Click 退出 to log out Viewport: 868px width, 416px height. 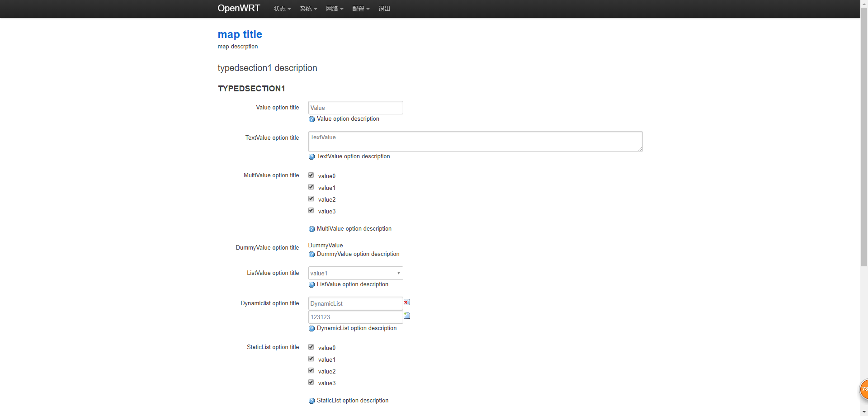[384, 9]
